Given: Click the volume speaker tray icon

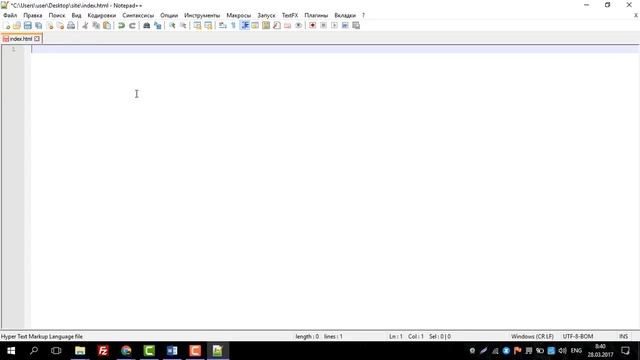Looking at the screenshot, I should pos(562,351).
